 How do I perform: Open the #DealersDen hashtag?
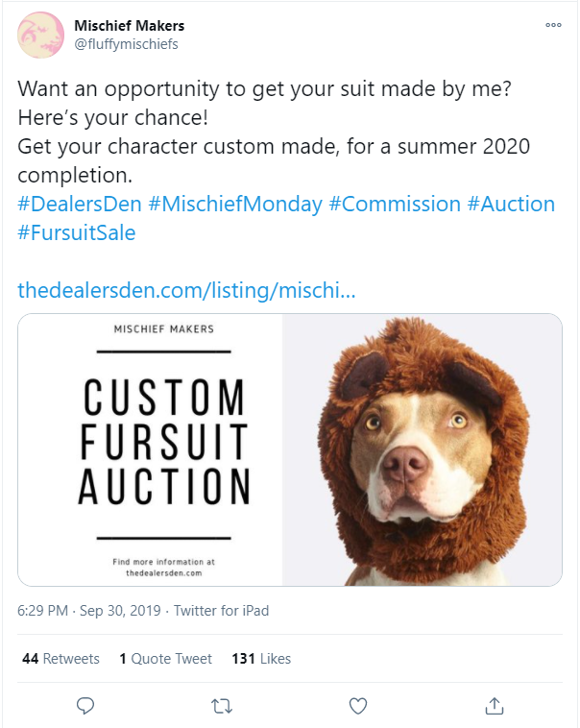[80, 205]
